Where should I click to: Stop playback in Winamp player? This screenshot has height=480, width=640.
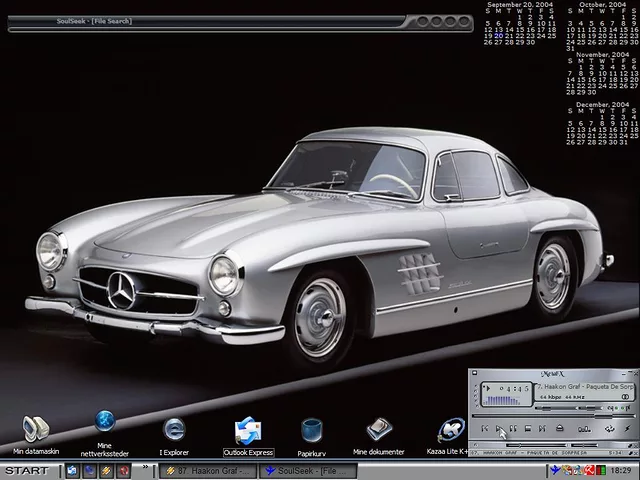[x=528, y=429]
